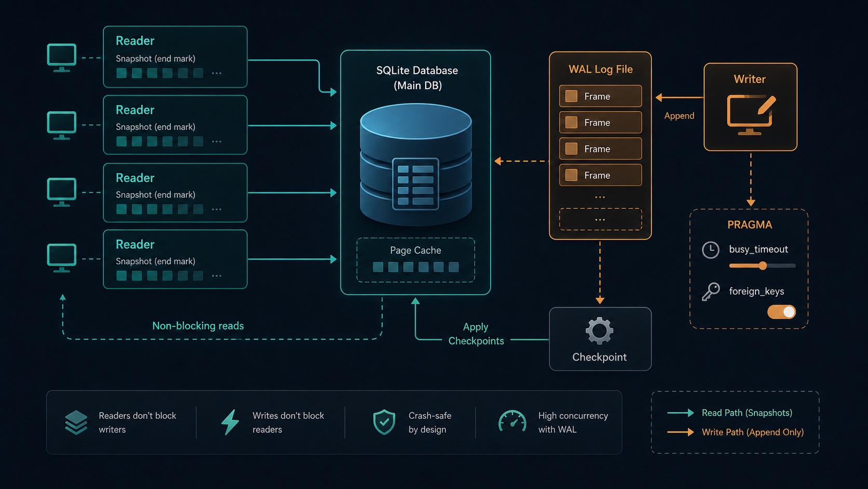Select the "Writer" label
The width and height of the screenshot is (868, 489).
(x=750, y=79)
